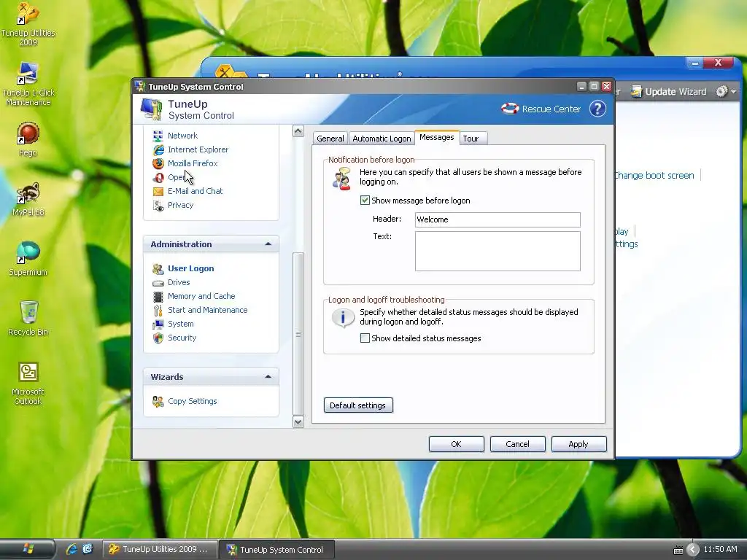Click the blue Help question mark icon
747x560 pixels.
pos(597,109)
